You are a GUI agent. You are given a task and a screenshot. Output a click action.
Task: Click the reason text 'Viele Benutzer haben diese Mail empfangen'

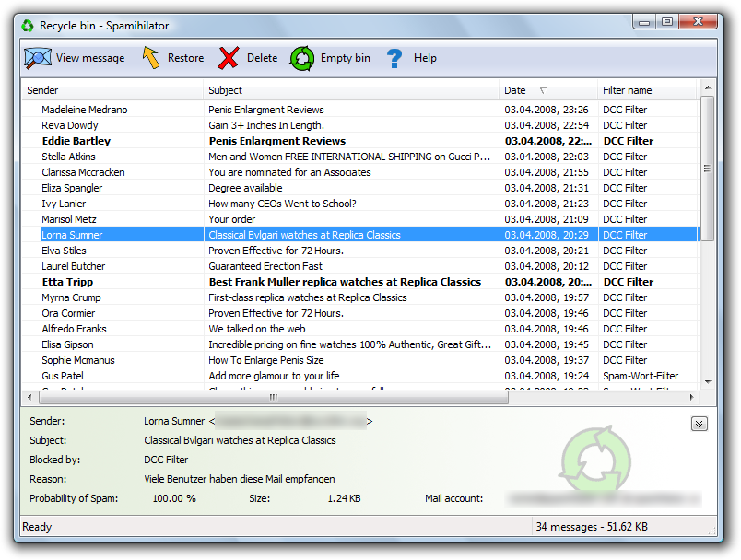[240, 479]
